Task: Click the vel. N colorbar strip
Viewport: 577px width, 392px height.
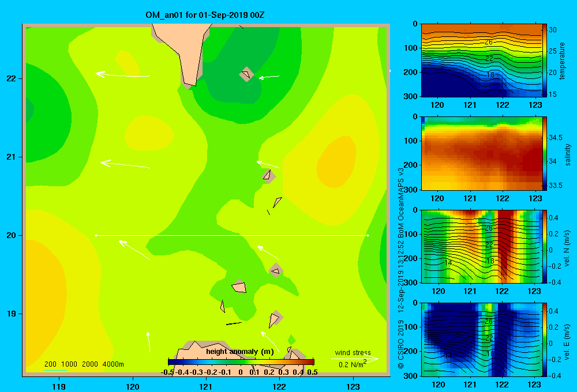Action: [x=545, y=246]
